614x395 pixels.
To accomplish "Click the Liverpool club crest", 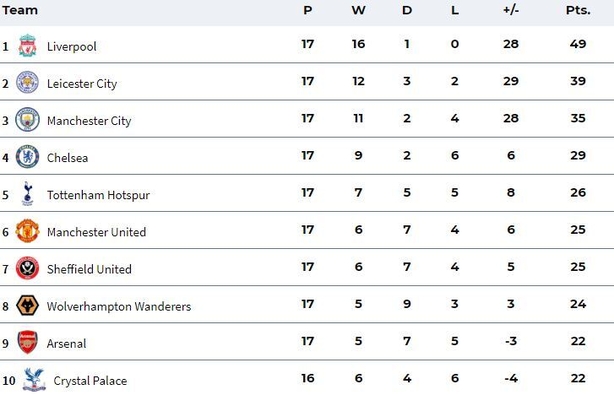I will 27,45.
